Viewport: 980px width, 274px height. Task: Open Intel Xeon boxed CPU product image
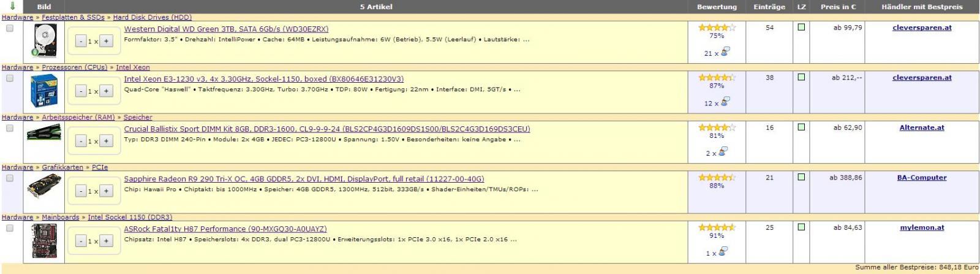pyautogui.click(x=44, y=91)
